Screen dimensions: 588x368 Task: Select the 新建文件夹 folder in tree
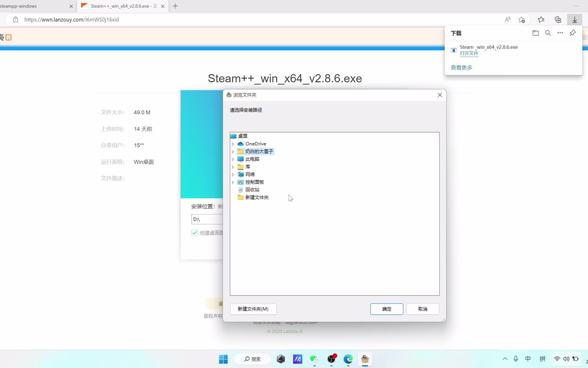(x=256, y=198)
